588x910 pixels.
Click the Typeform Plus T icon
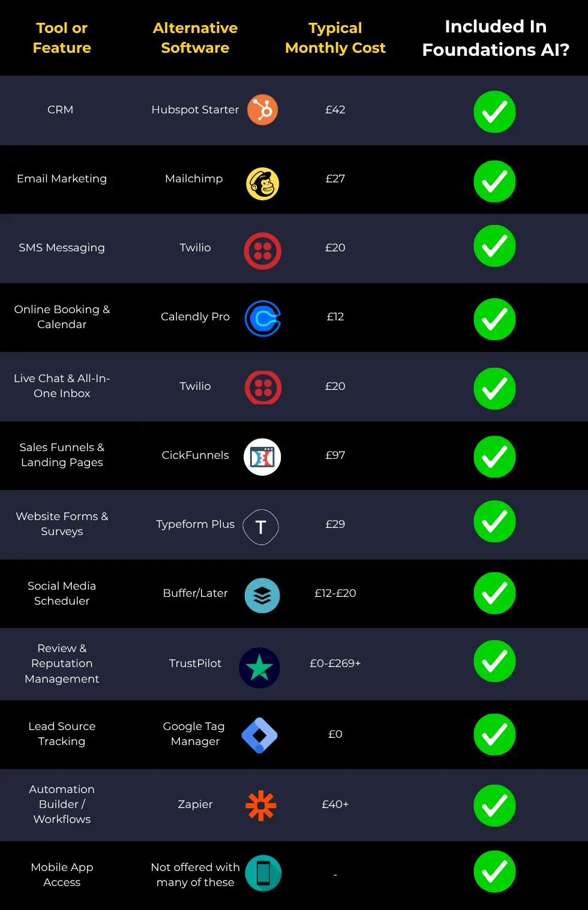(x=260, y=527)
